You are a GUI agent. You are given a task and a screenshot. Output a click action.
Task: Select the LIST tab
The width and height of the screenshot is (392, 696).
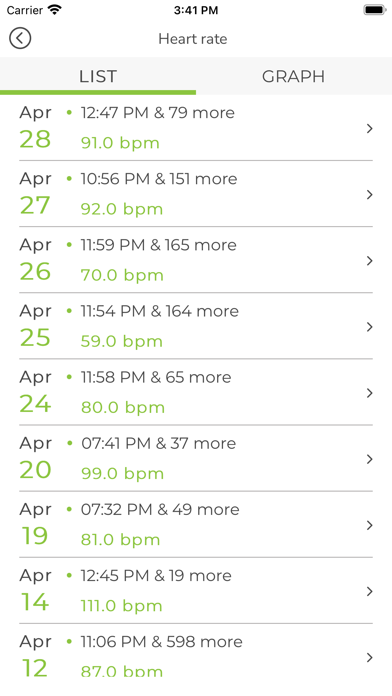coord(98,76)
